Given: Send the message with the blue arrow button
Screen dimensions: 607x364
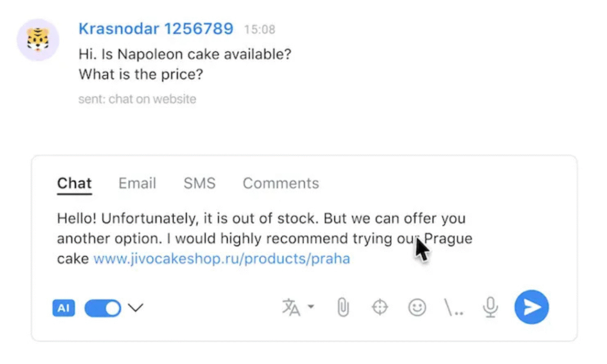Looking at the screenshot, I should click(531, 307).
